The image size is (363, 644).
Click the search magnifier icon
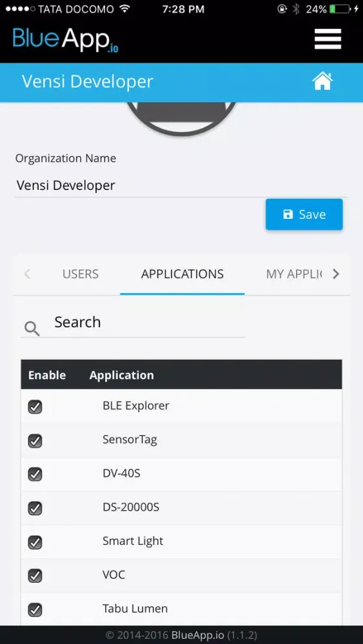point(32,328)
